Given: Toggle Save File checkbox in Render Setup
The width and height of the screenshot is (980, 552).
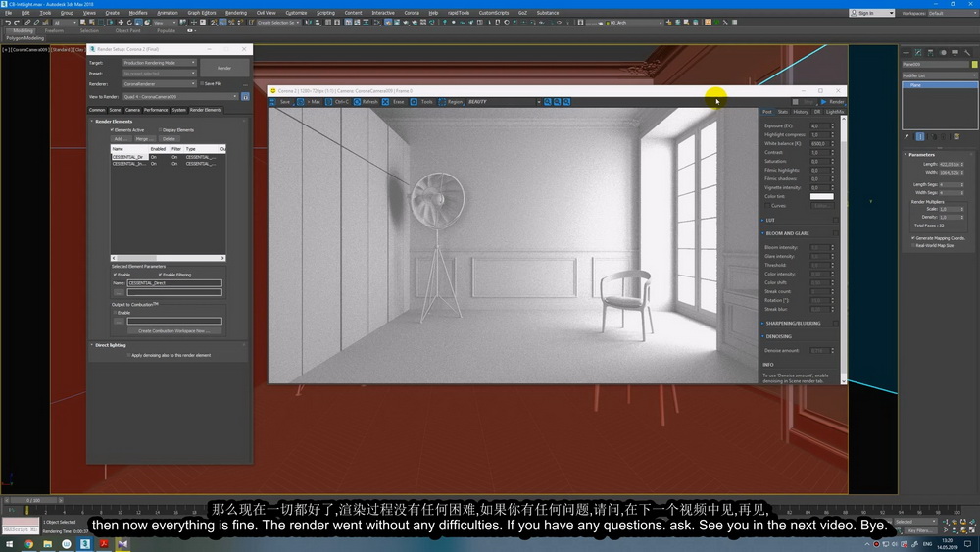Looking at the screenshot, I should [x=202, y=83].
